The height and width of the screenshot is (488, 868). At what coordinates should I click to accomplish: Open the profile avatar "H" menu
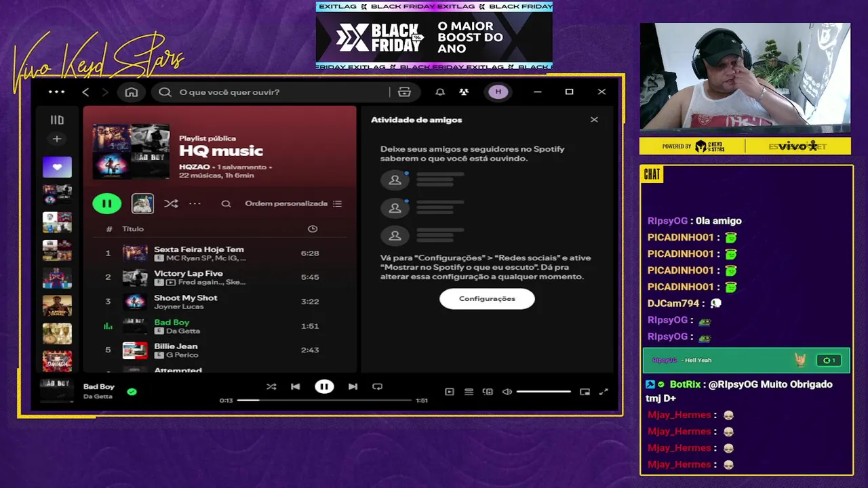click(x=498, y=92)
